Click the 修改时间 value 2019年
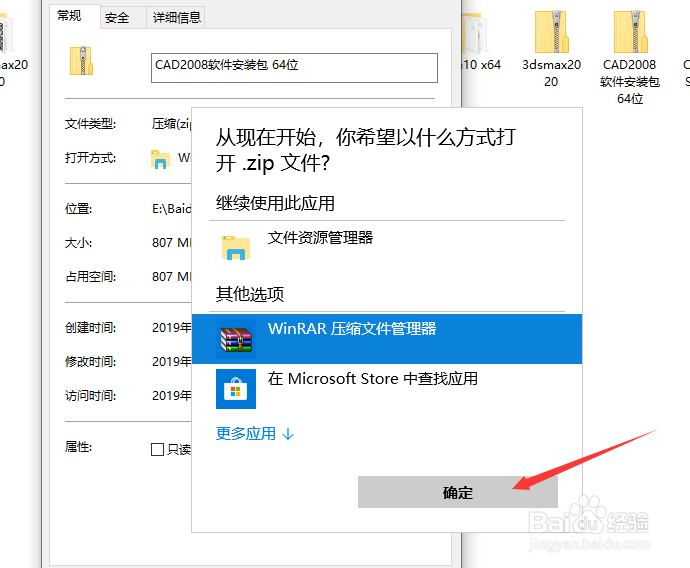The image size is (690, 568). (x=172, y=362)
